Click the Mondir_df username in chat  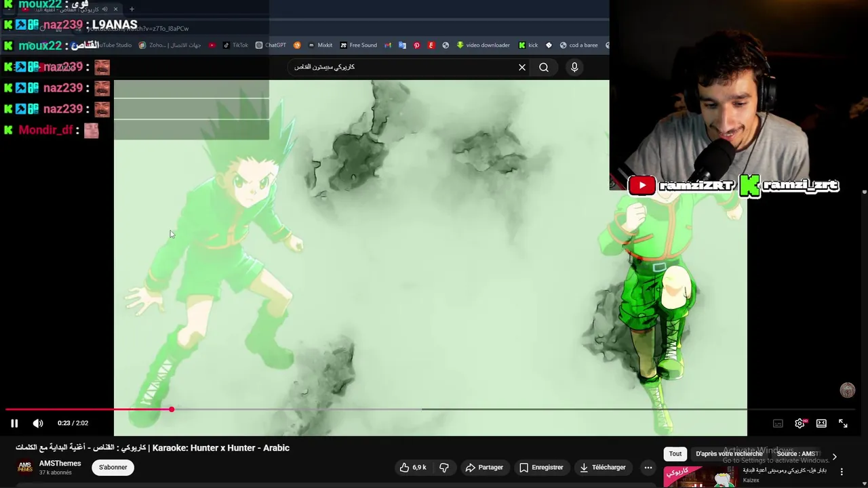[45, 130]
